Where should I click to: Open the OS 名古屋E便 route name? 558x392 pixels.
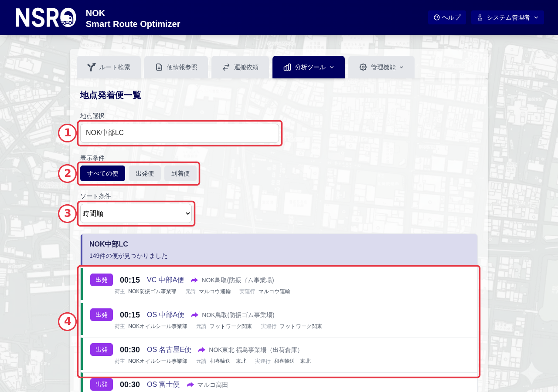coord(169,350)
